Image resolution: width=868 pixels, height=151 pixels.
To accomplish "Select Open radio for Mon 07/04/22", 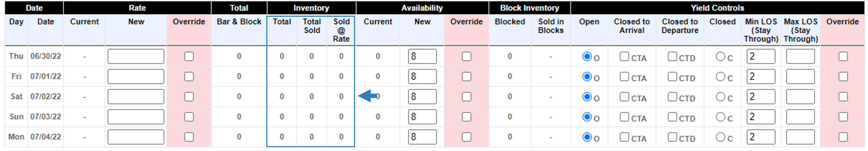I will pyautogui.click(x=587, y=137).
